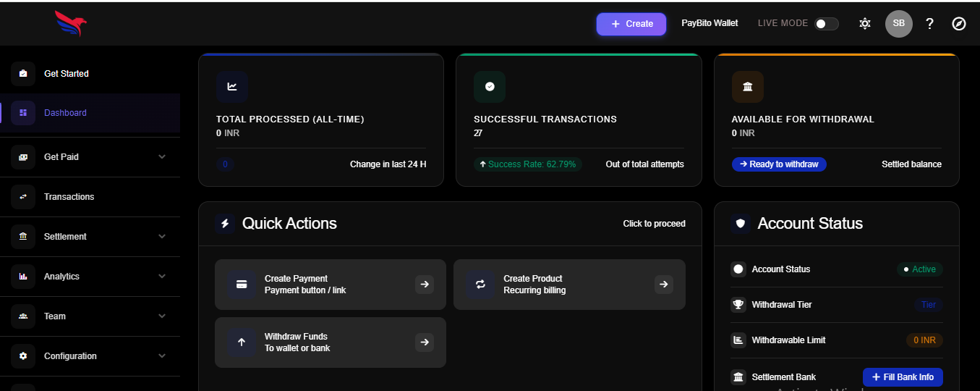Image resolution: width=980 pixels, height=391 pixels.
Task: Select Analytics sidebar label
Action: tap(62, 277)
